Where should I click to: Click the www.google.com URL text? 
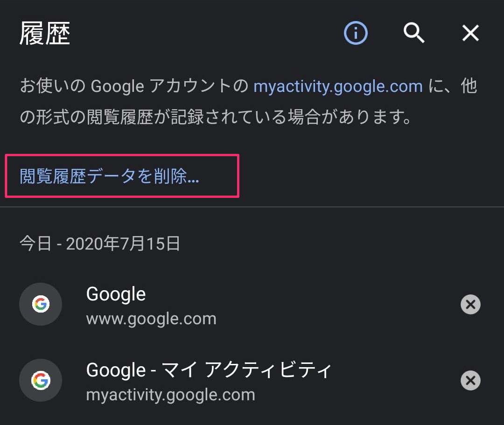(151, 319)
